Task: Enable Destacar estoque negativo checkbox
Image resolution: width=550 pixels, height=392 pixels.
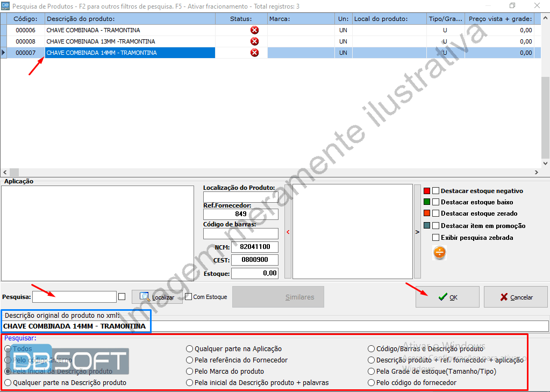Action: coord(436,191)
